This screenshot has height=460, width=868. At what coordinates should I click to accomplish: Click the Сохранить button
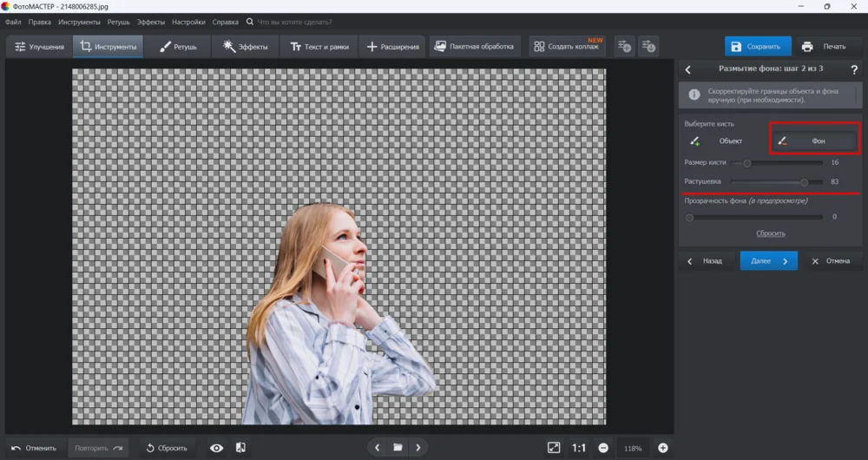tap(758, 46)
